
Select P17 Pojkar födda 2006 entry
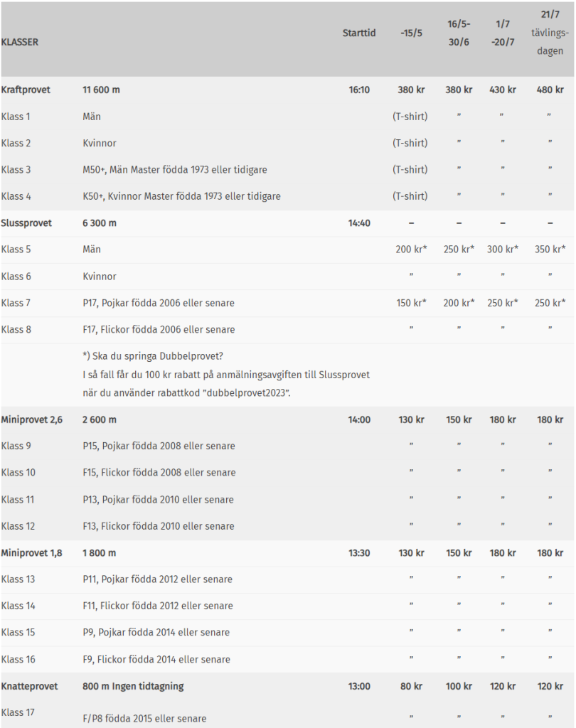coord(159,303)
